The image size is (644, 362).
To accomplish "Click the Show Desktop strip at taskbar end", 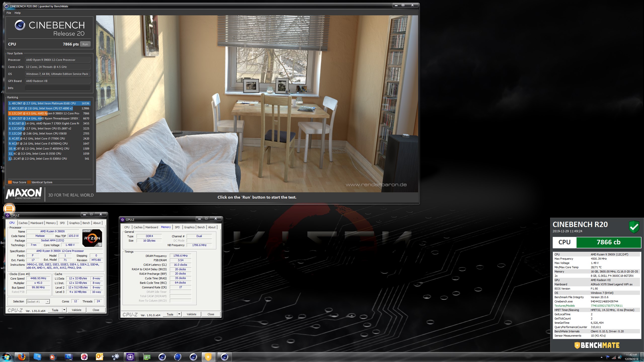I will [642, 357].
